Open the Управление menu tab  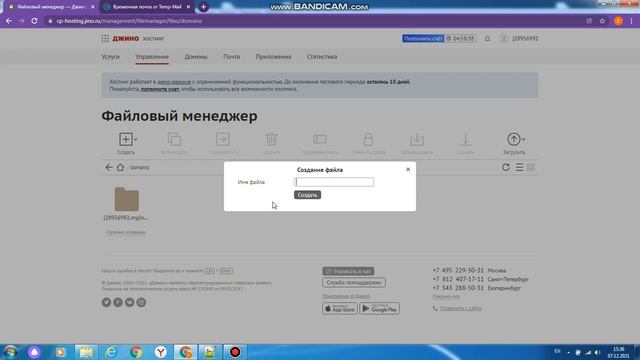tap(152, 57)
